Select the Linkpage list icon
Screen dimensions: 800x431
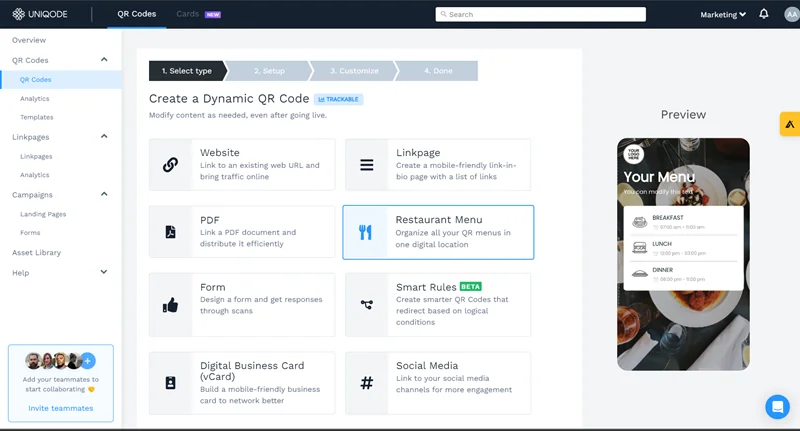(x=366, y=165)
